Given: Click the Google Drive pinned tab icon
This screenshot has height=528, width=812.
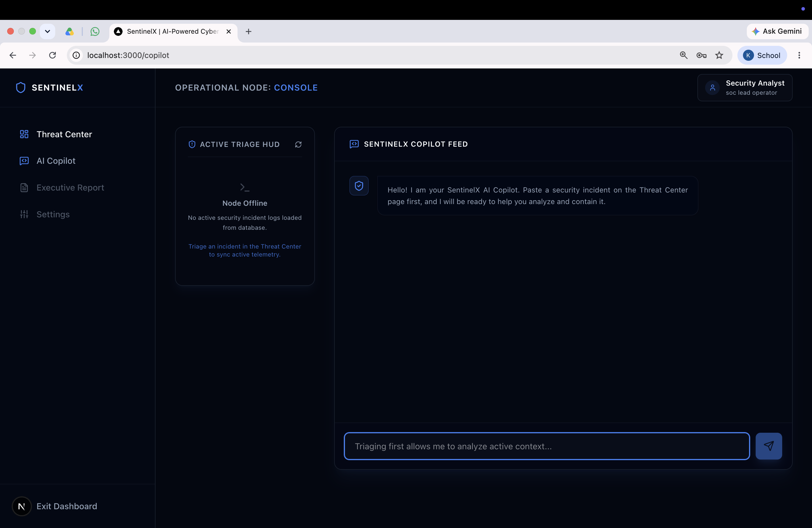Looking at the screenshot, I should click(70, 31).
